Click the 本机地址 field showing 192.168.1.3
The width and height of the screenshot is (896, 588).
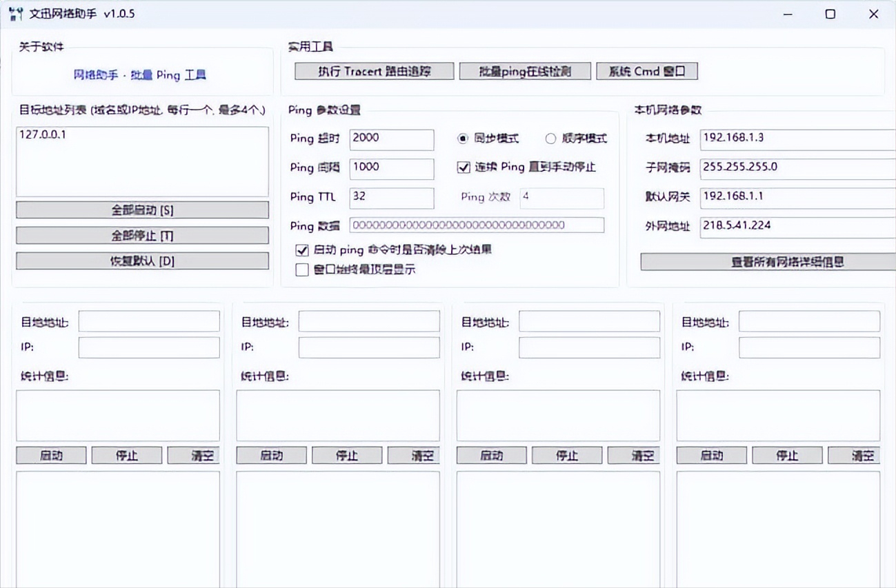[x=797, y=139]
